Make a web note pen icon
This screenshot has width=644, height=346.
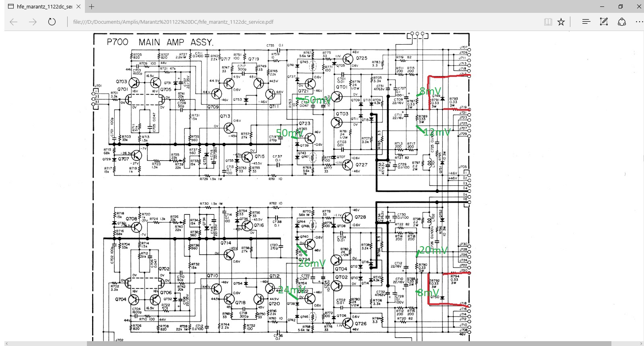tap(604, 22)
